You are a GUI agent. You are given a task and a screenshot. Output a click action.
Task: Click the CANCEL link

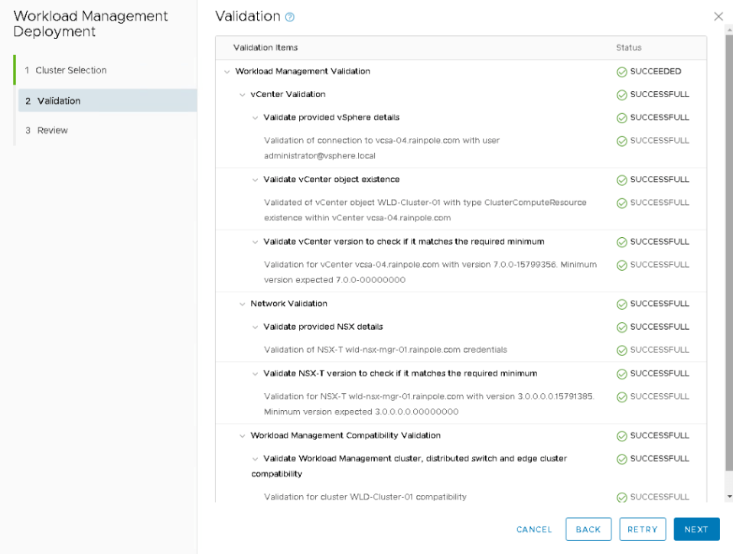pos(534,529)
